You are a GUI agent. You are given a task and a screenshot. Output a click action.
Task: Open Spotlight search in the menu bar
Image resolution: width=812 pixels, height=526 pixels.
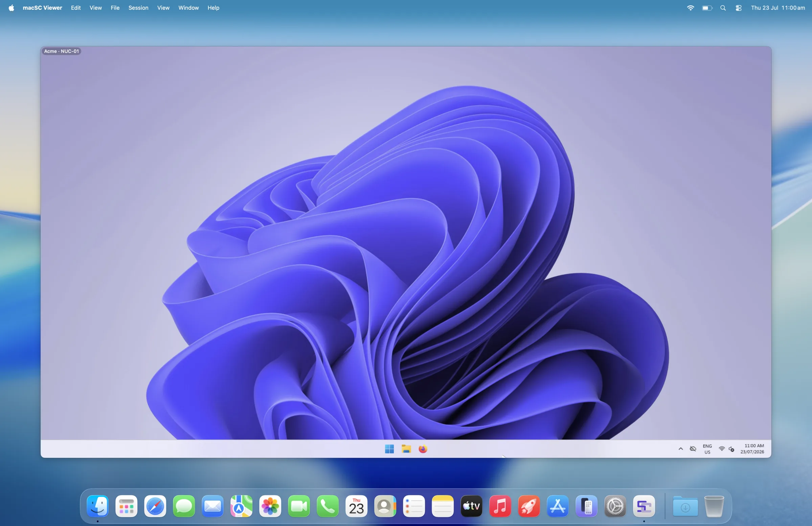pos(723,7)
